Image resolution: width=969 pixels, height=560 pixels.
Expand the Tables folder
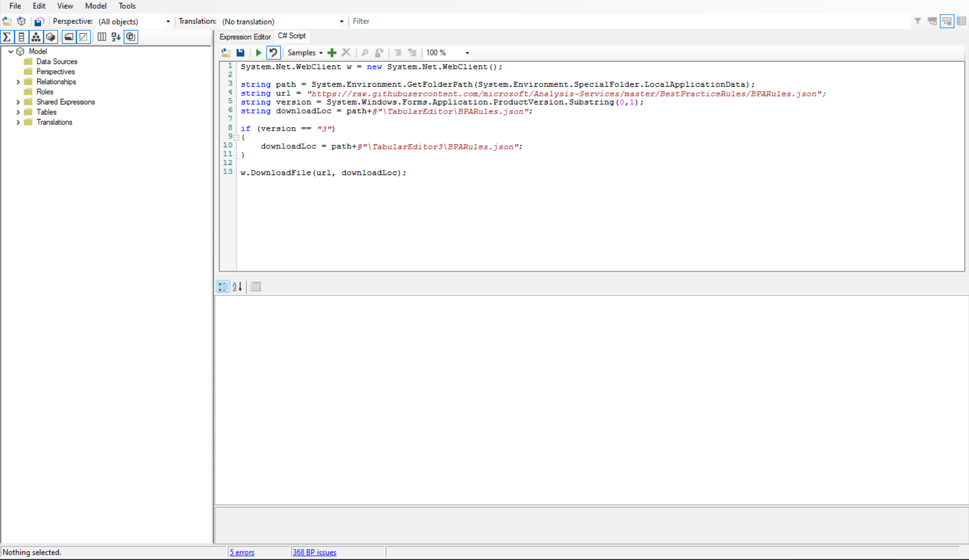tap(18, 112)
